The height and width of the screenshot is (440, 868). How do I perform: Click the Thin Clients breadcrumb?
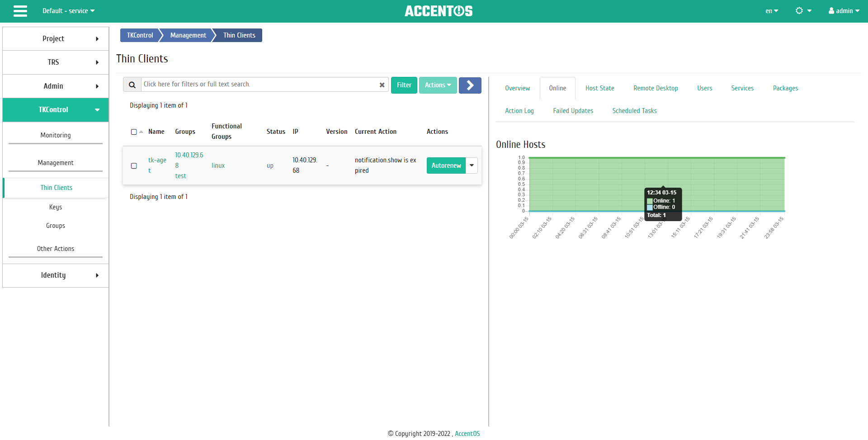pos(239,35)
